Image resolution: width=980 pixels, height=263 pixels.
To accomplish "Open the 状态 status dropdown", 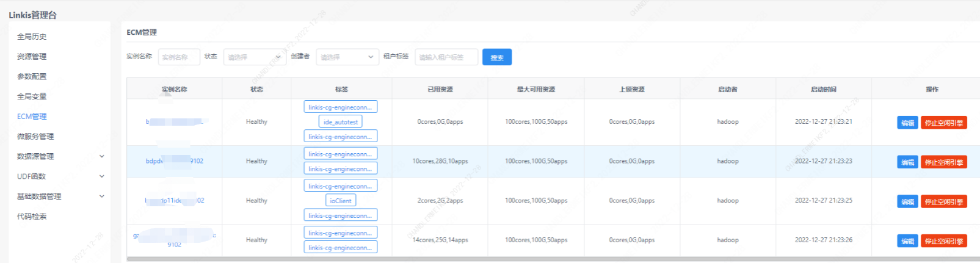I will tap(255, 57).
